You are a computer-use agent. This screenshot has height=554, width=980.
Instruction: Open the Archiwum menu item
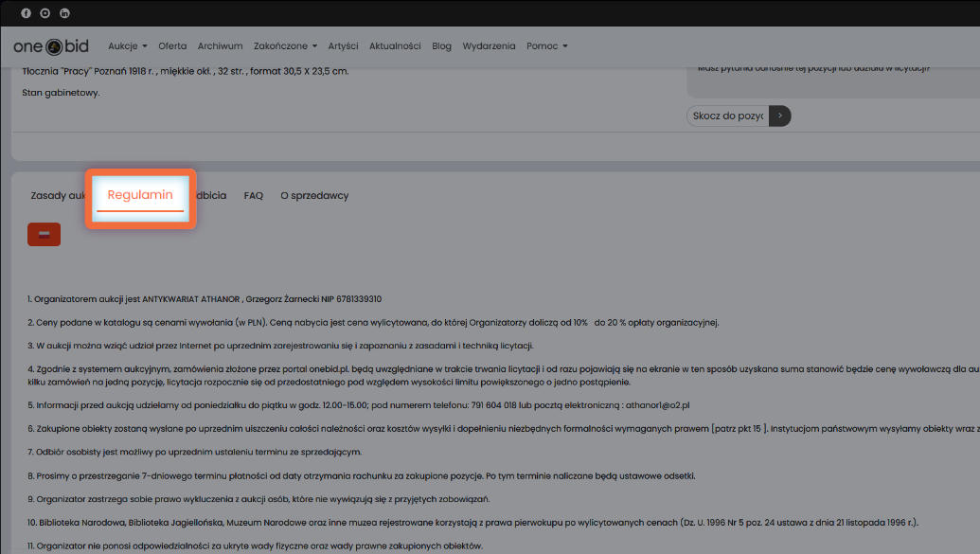tap(220, 46)
